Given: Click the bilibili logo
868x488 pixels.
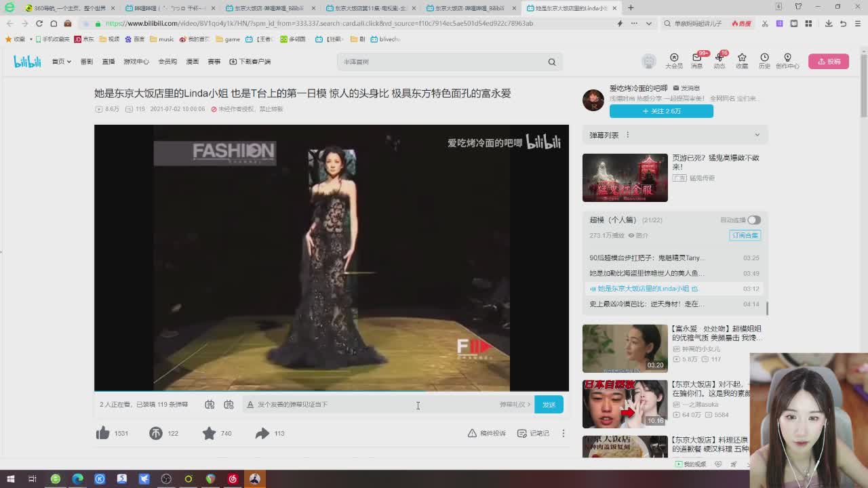Looking at the screenshot, I should 27,62.
